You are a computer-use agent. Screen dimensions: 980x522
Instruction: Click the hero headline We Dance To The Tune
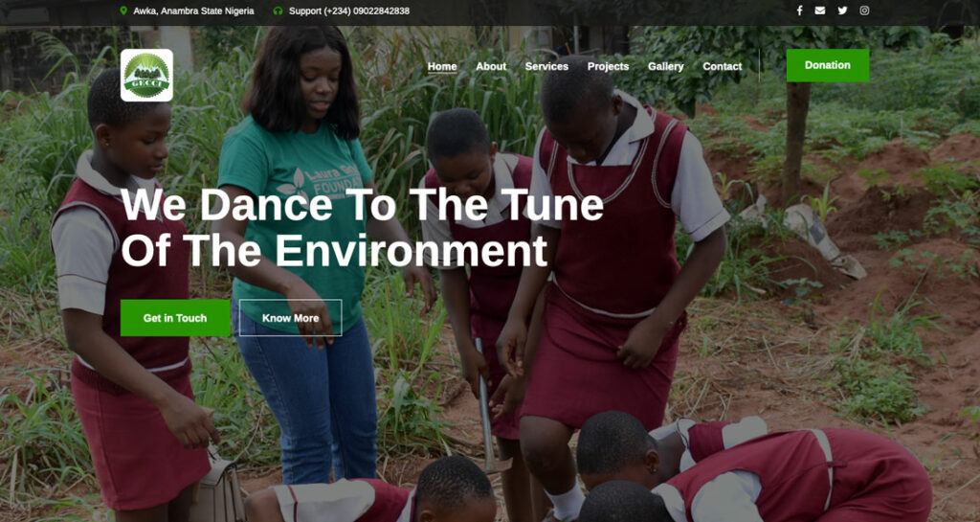362,205
